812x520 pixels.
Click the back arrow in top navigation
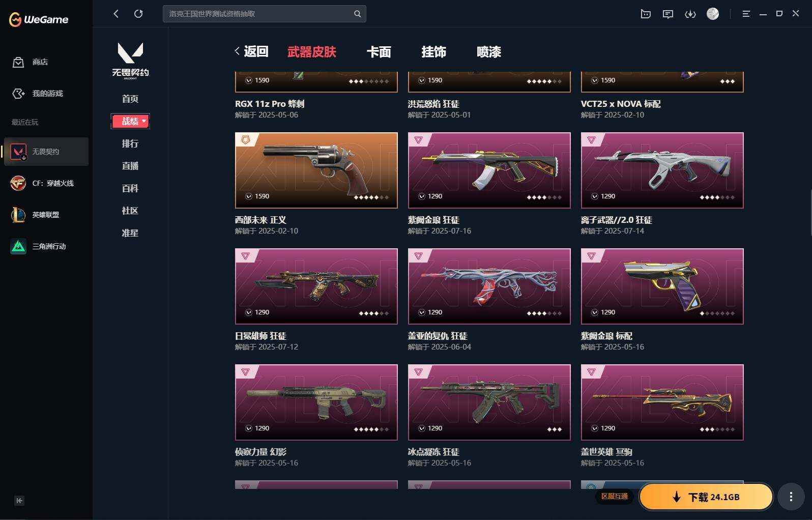point(116,14)
